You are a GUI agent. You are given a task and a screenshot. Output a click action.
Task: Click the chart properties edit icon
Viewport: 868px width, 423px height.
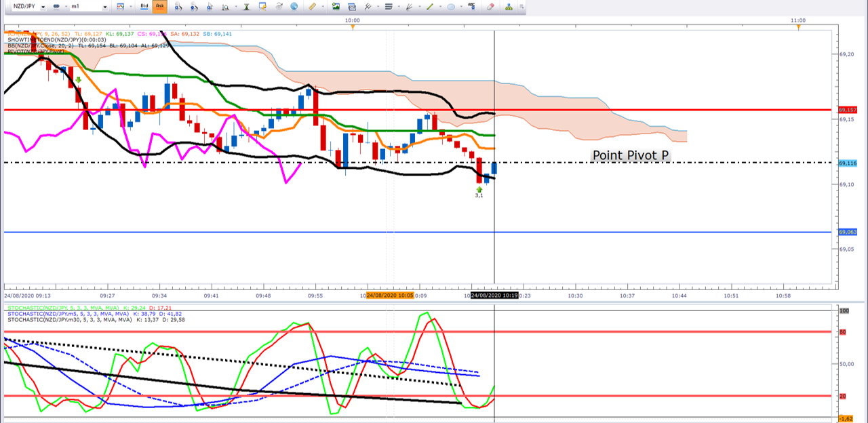[x=262, y=6]
